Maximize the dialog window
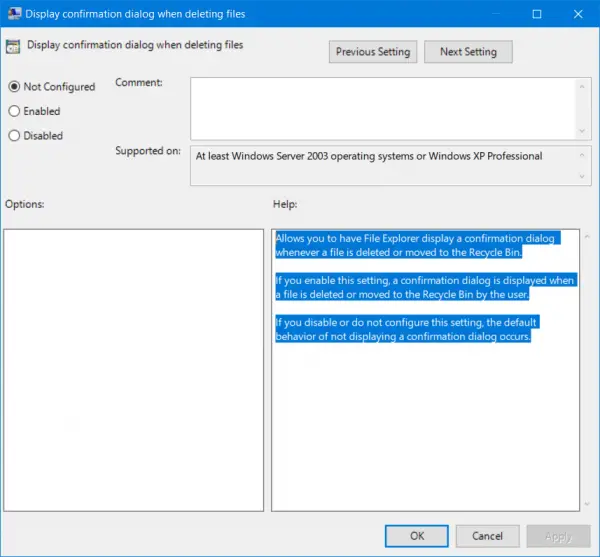Screen dimensions: 600x557 click(x=537, y=14)
